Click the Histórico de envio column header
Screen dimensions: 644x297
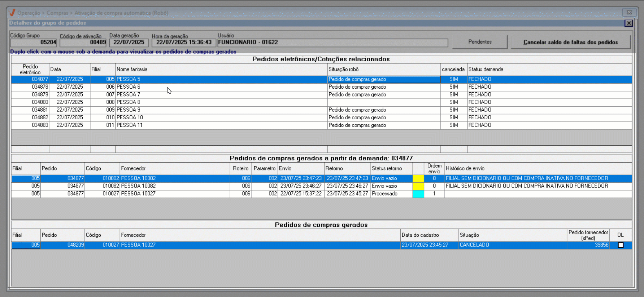coord(538,168)
